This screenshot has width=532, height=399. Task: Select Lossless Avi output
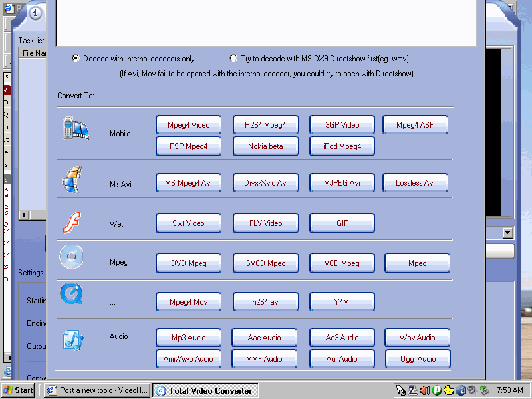pos(415,182)
